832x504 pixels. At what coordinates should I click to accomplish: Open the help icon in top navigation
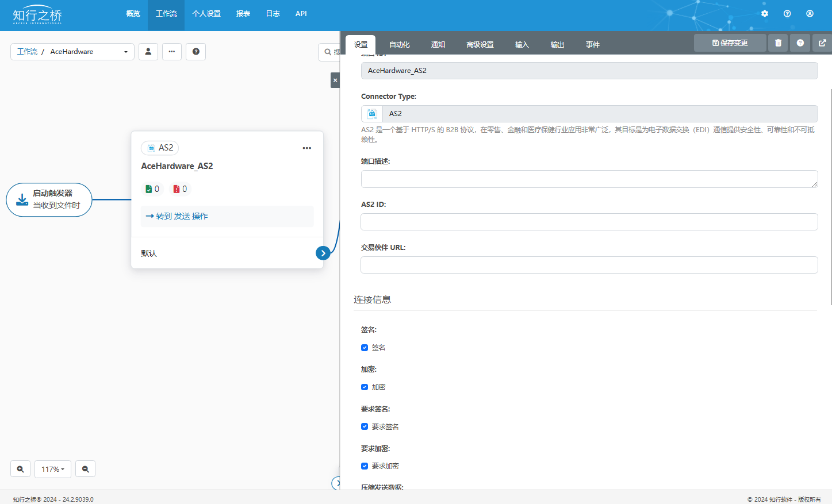click(x=787, y=14)
